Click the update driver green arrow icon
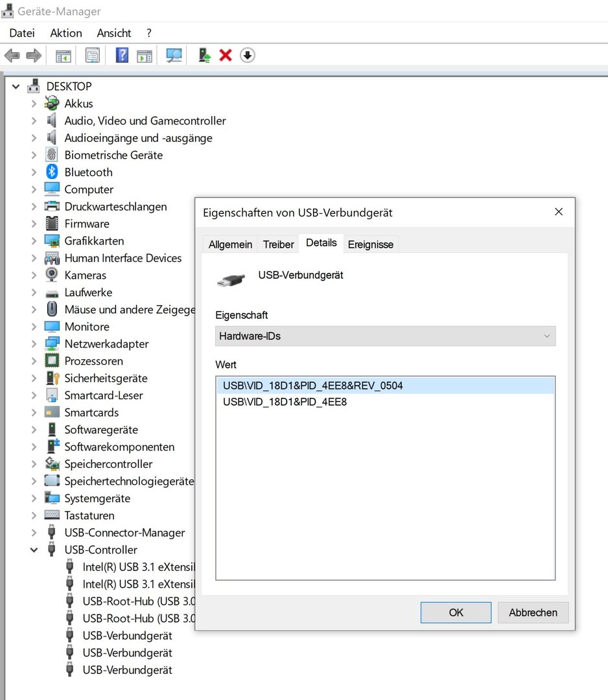The width and height of the screenshot is (608, 700). (x=205, y=56)
